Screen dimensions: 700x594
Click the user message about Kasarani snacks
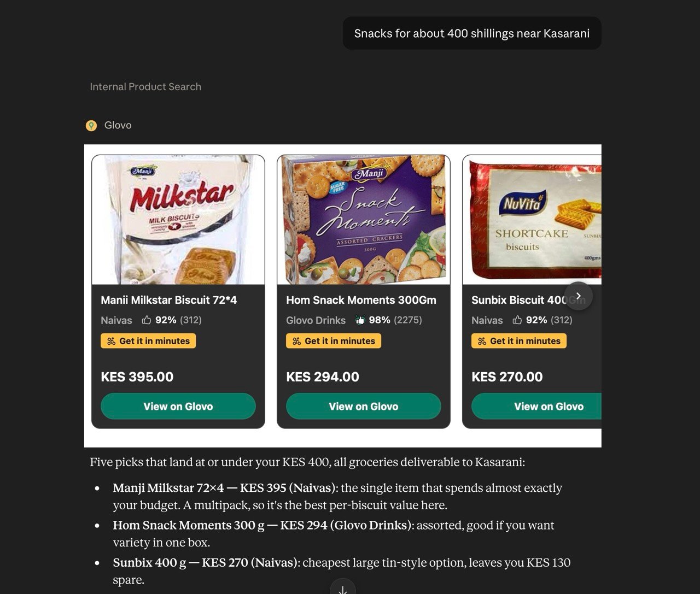click(x=472, y=33)
